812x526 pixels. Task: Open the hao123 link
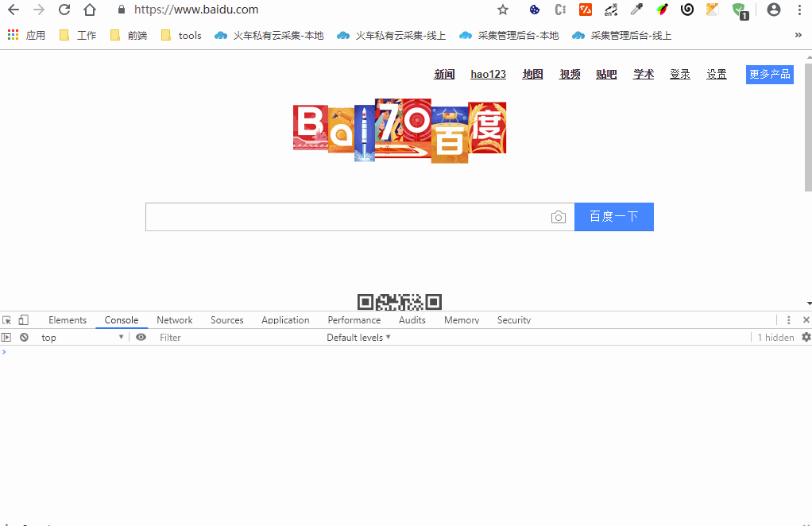[x=489, y=75]
